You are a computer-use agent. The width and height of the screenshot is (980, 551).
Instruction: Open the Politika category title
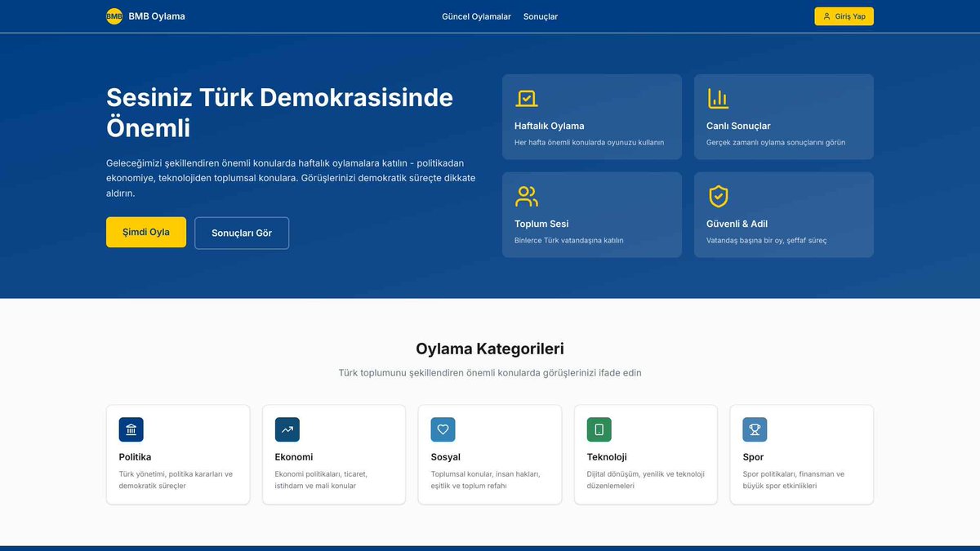tap(136, 457)
